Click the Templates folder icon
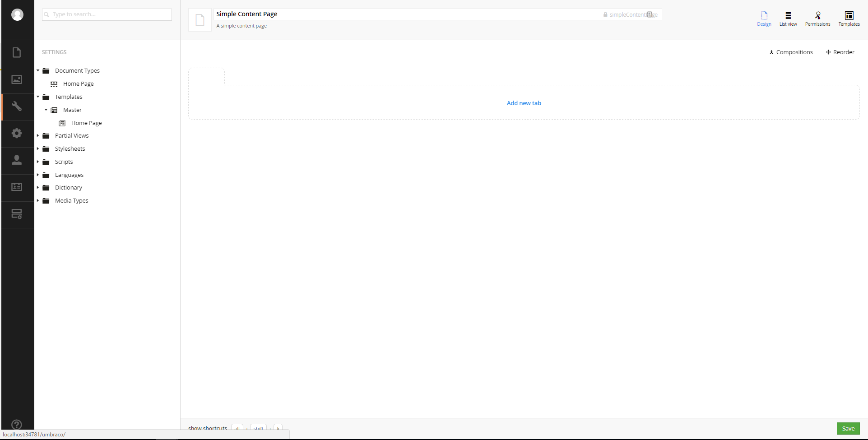The image size is (868, 440). [x=46, y=97]
